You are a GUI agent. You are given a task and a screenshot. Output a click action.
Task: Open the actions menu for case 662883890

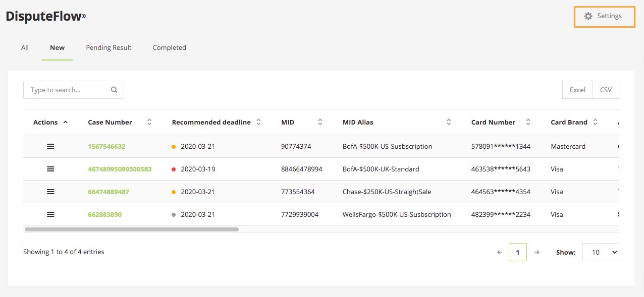coord(50,214)
